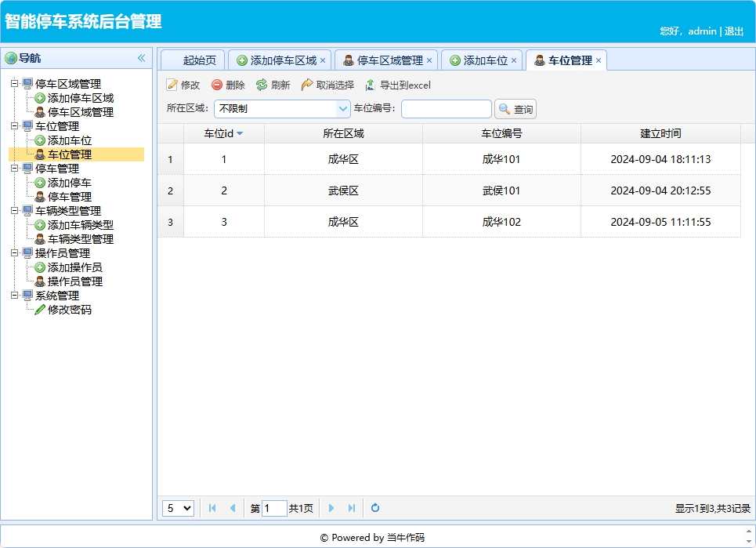
Task: Click the 修改密码 pencil icon in sidebar
Action: 40,309
